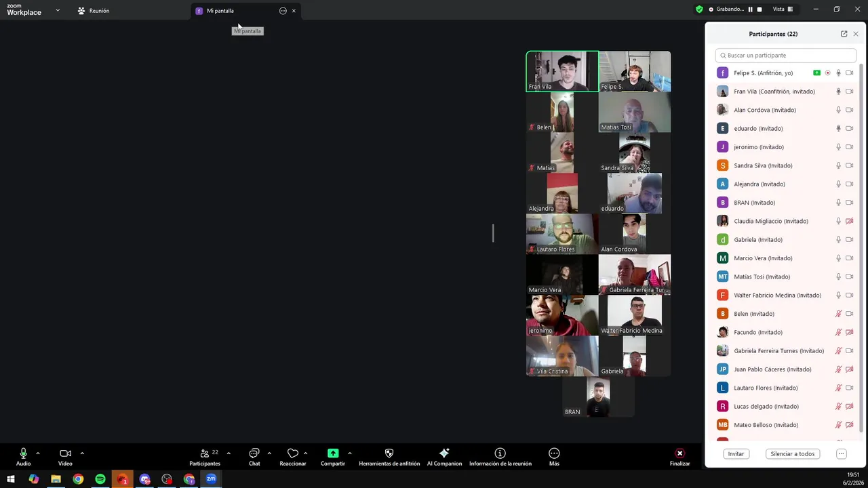This screenshot has height=488, width=868.
Task: Open the Más options menu
Action: 554,457
